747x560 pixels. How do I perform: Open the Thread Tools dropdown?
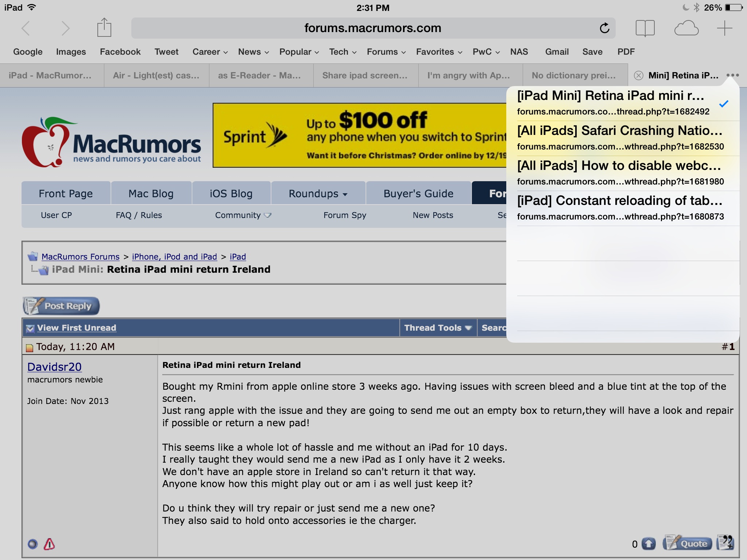(438, 328)
